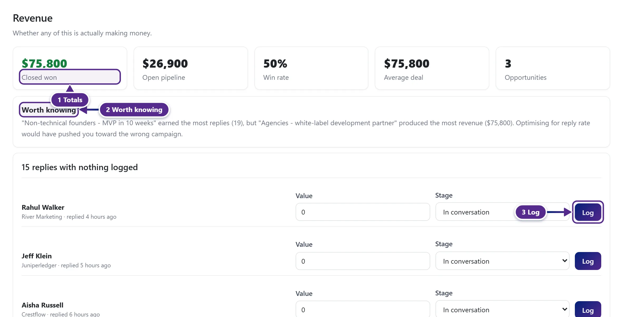Click the name Rahul Walker
This screenshot has width=644, height=317.
pos(43,207)
